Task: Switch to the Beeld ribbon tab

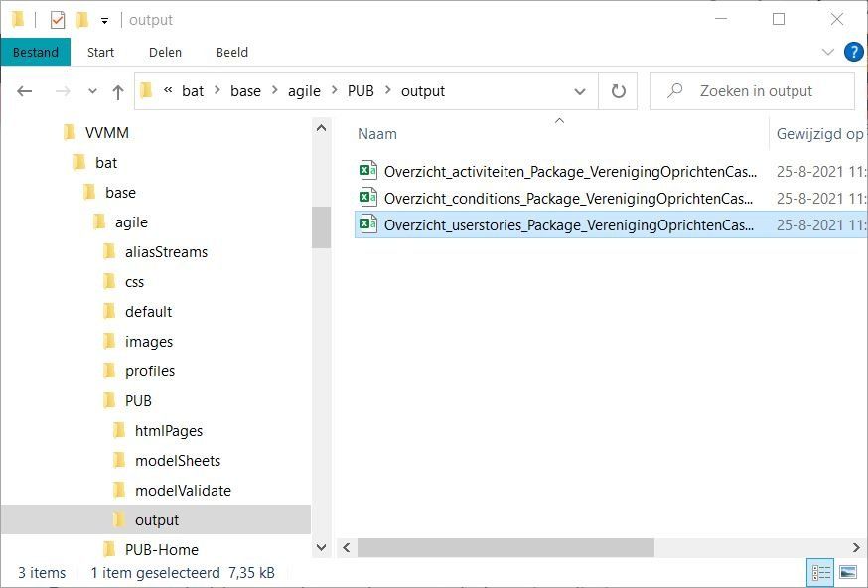Action: (232, 52)
